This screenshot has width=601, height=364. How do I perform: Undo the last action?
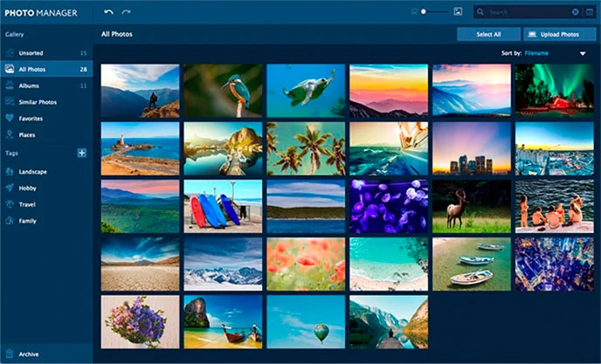(x=109, y=12)
